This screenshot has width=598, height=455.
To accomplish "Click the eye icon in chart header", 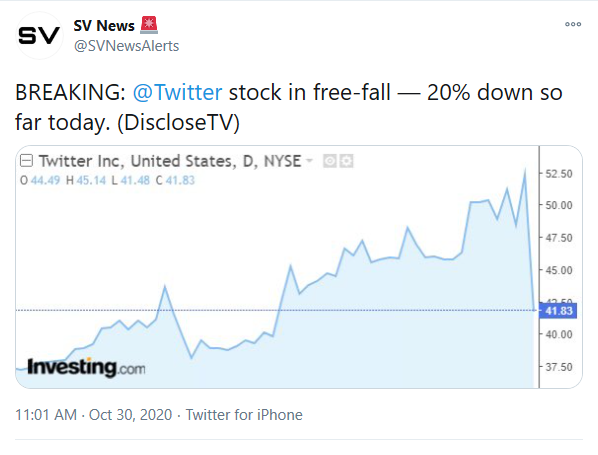I will tap(330, 161).
